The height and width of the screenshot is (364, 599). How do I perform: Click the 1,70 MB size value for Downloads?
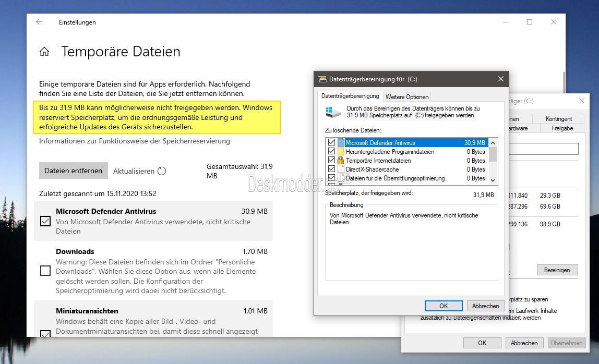tap(255, 251)
